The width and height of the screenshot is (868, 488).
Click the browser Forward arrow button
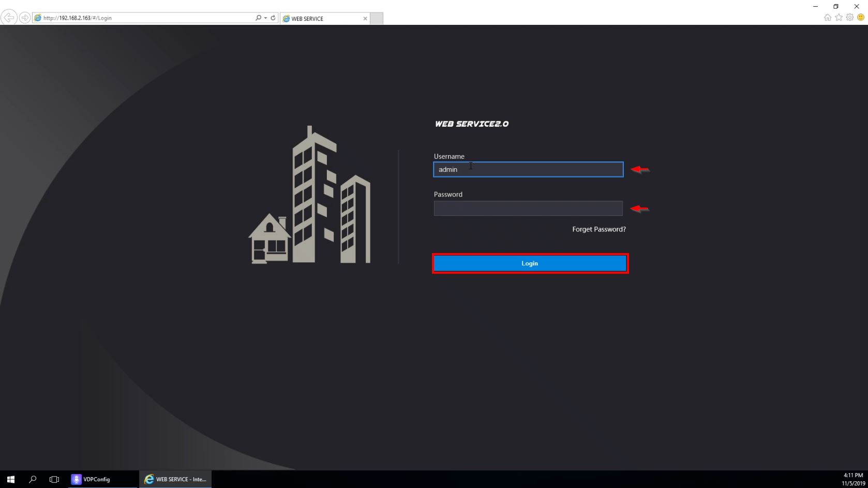coord(24,18)
